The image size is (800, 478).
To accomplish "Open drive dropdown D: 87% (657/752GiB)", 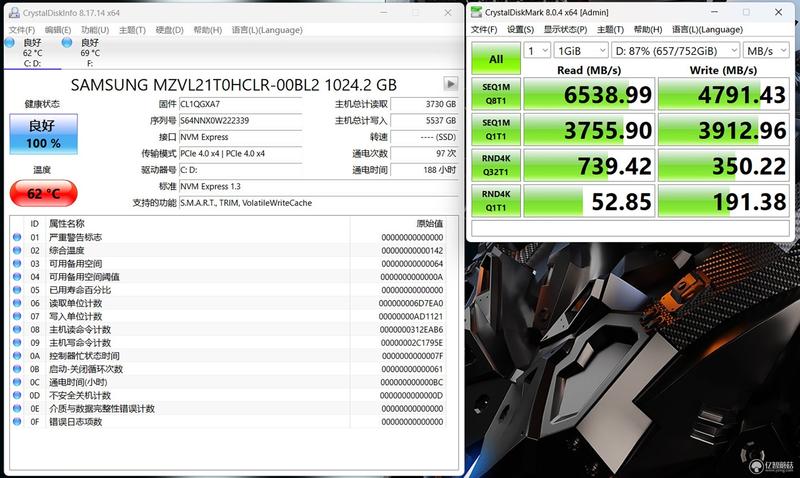I will point(676,51).
